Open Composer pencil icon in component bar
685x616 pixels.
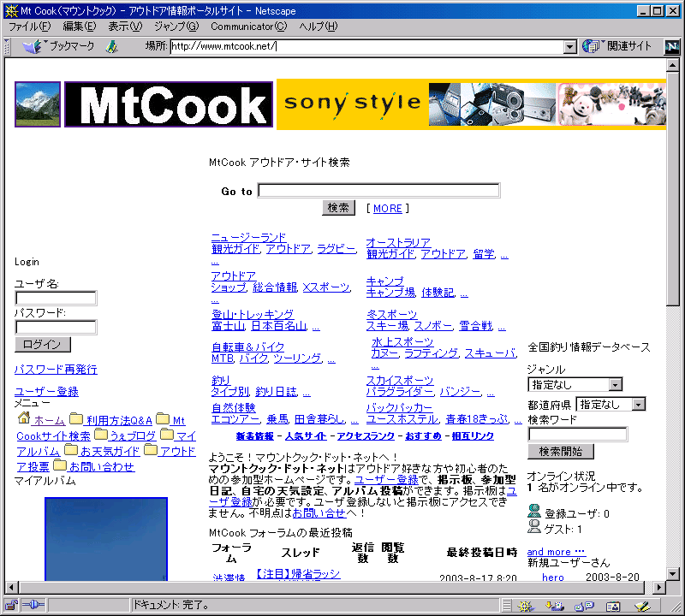coord(642,606)
